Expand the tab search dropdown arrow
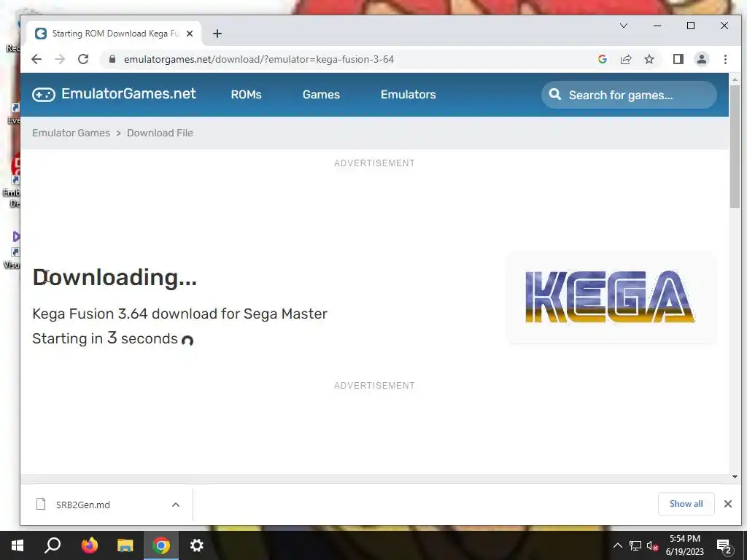Screen dimensions: 747x560 coord(623,26)
